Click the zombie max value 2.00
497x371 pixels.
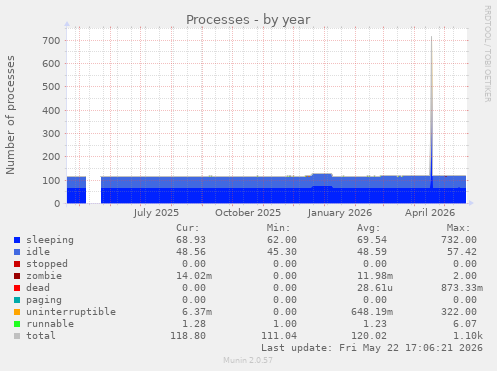coord(465,276)
